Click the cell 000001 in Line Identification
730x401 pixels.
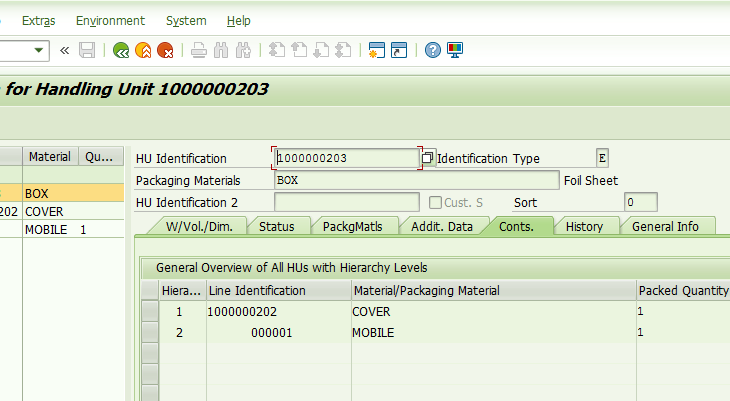click(278, 332)
